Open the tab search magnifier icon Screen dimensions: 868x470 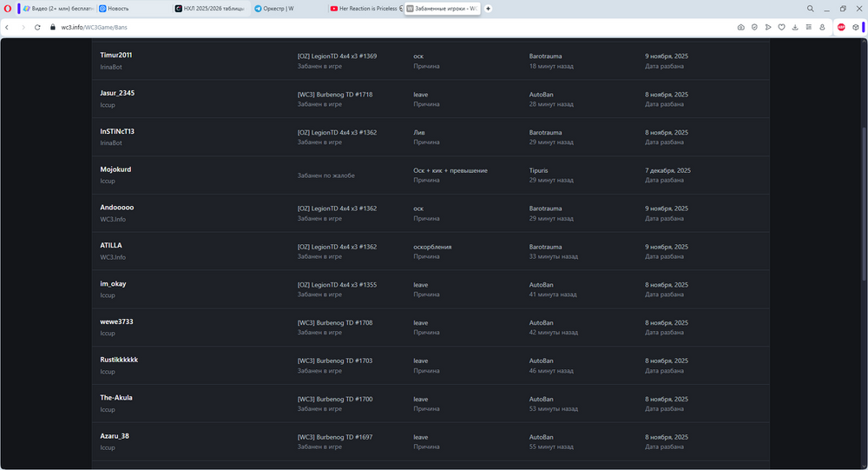810,8
